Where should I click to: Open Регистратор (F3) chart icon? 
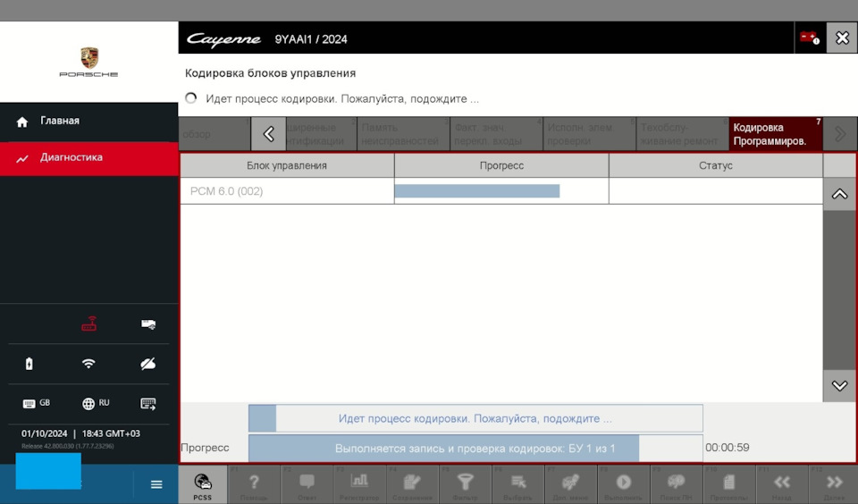click(x=359, y=485)
